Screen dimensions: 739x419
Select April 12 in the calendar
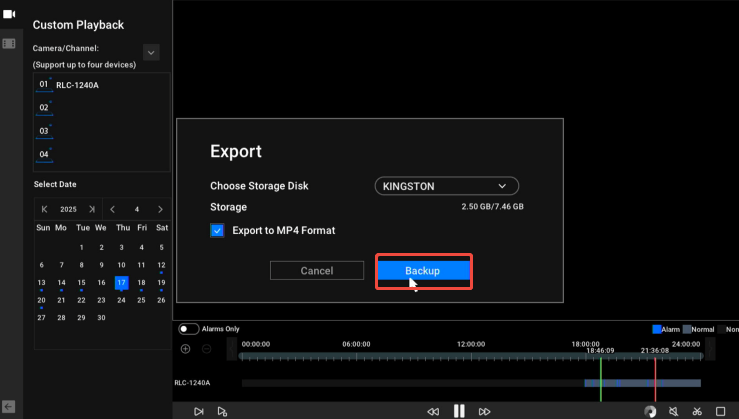tap(161, 265)
